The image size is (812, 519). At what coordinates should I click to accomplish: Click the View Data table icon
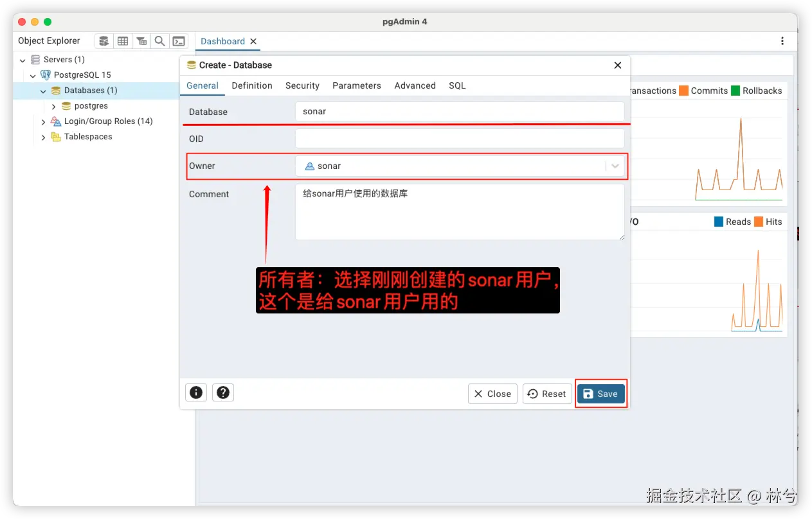tap(123, 41)
